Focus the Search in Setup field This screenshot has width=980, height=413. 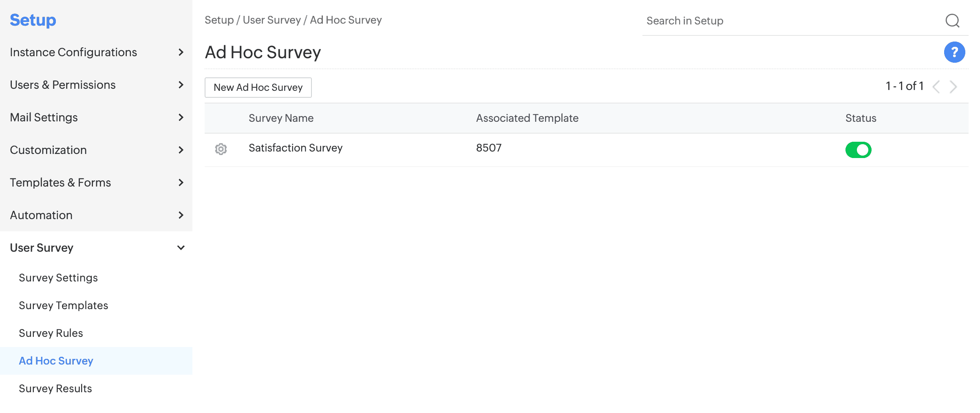(791, 21)
